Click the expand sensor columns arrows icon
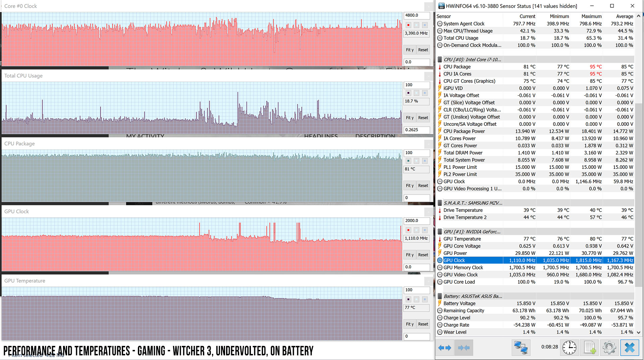Viewport: 644px width, 360px height. (444, 348)
